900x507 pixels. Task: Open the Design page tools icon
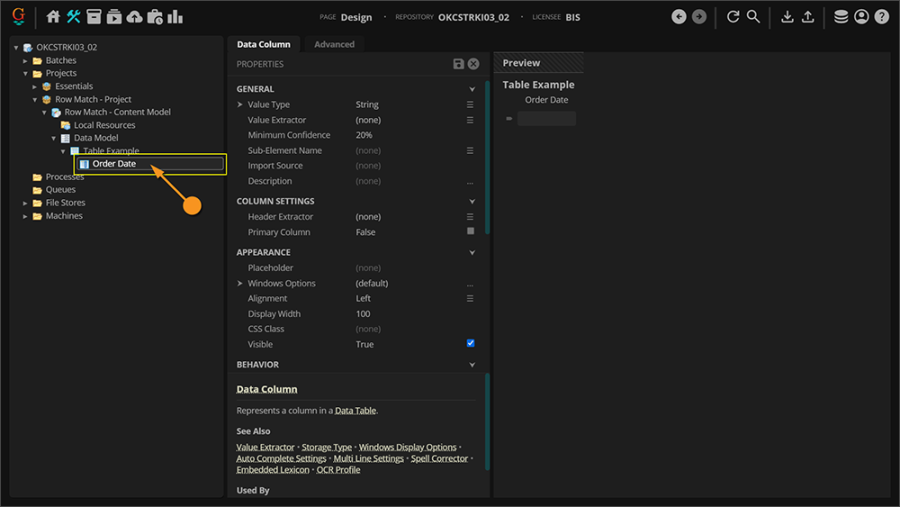click(x=74, y=17)
